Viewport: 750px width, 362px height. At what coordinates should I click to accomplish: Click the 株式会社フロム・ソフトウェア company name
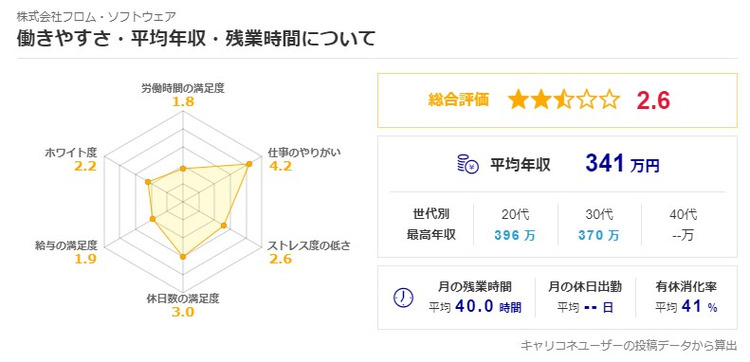(97, 17)
